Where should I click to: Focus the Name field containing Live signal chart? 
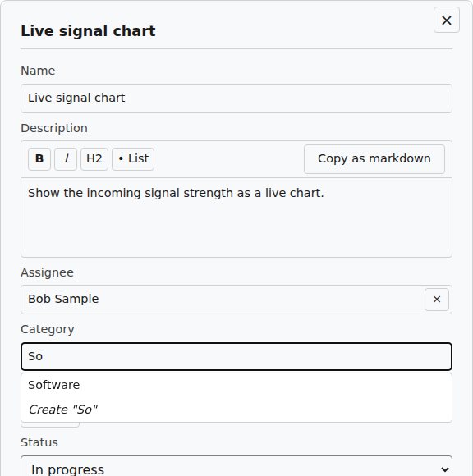click(x=236, y=98)
